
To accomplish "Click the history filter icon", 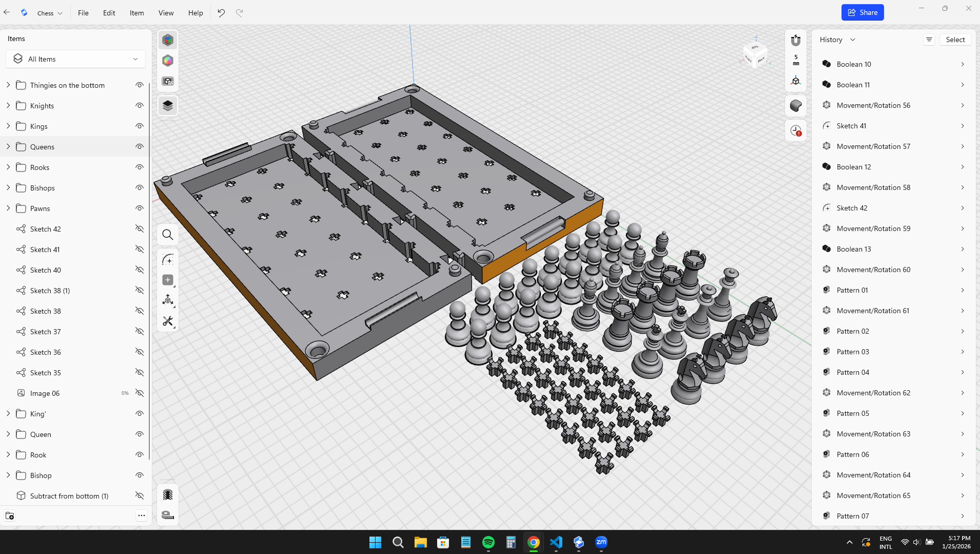I will point(929,40).
